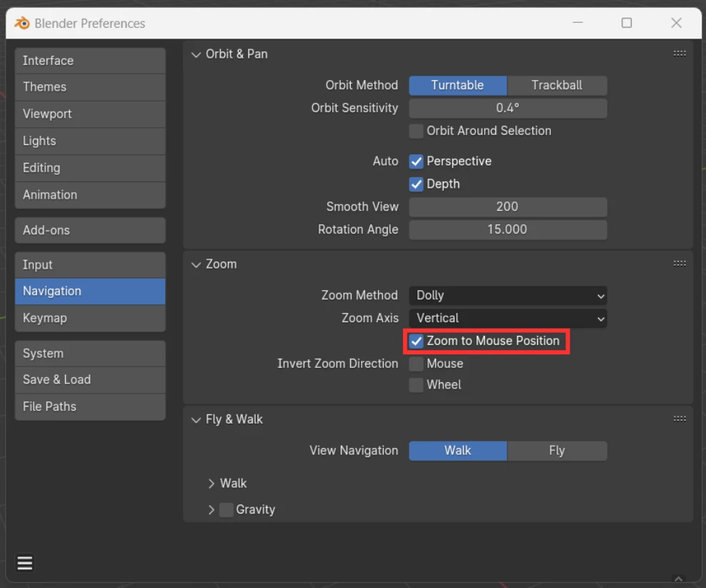Collapse the Zoom panel
This screenshot has height=588, width=706.
196,264
